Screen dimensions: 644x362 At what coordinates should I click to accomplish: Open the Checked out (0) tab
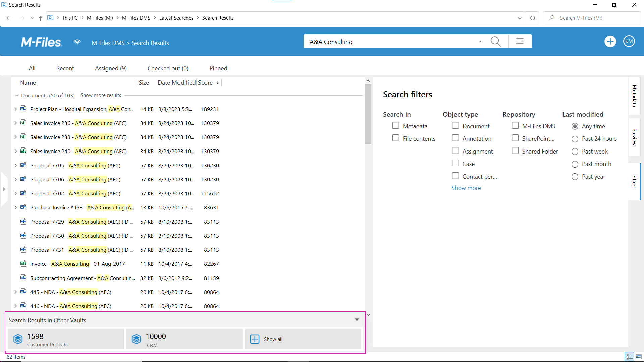point(168,68)
